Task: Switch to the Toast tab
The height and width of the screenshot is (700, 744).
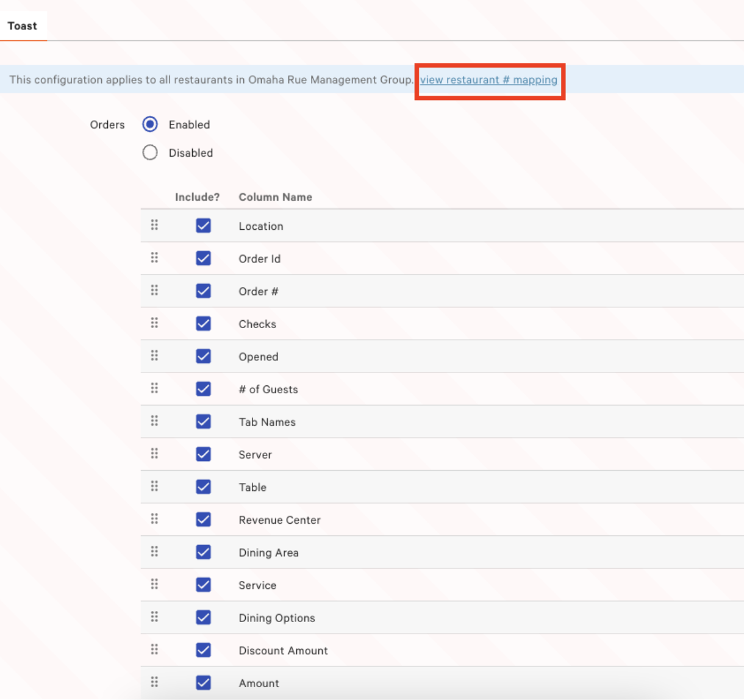Action: [23, 26]
